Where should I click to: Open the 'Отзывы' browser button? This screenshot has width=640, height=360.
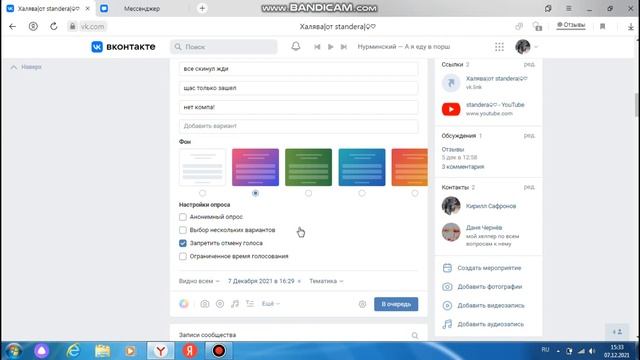[571, 25]
